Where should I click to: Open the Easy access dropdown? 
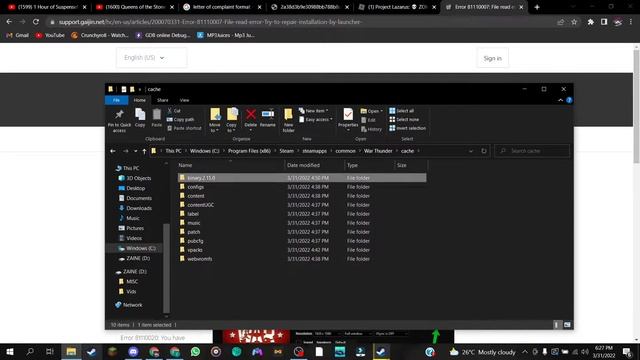point(316,120)
